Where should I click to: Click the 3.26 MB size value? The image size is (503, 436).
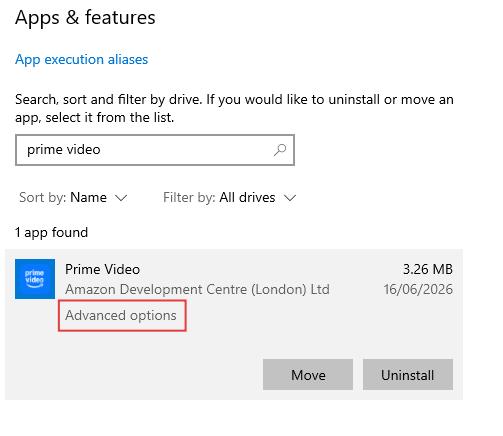click(428, 269)
